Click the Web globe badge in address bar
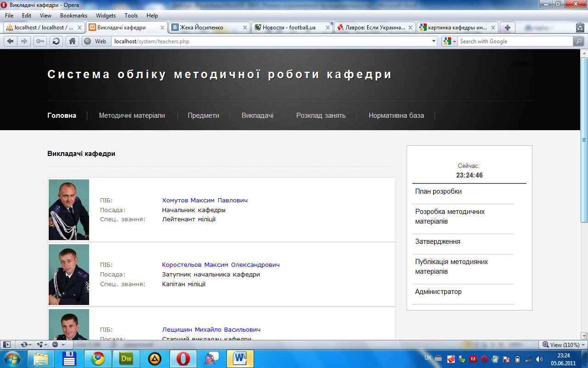588x368 pixels. click(x=96, y=41)
